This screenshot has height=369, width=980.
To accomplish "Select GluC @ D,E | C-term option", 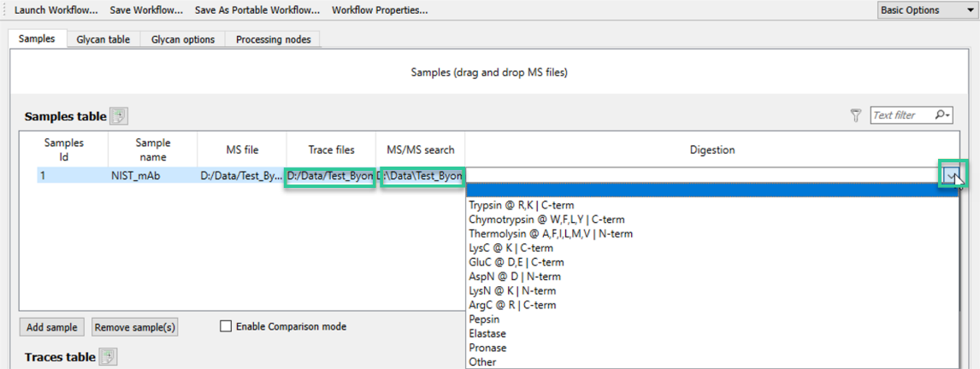I will (711, 262).
